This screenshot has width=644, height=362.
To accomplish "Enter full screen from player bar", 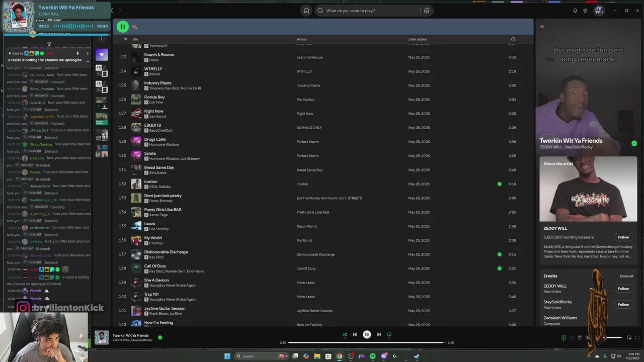I will coord(637,337).
